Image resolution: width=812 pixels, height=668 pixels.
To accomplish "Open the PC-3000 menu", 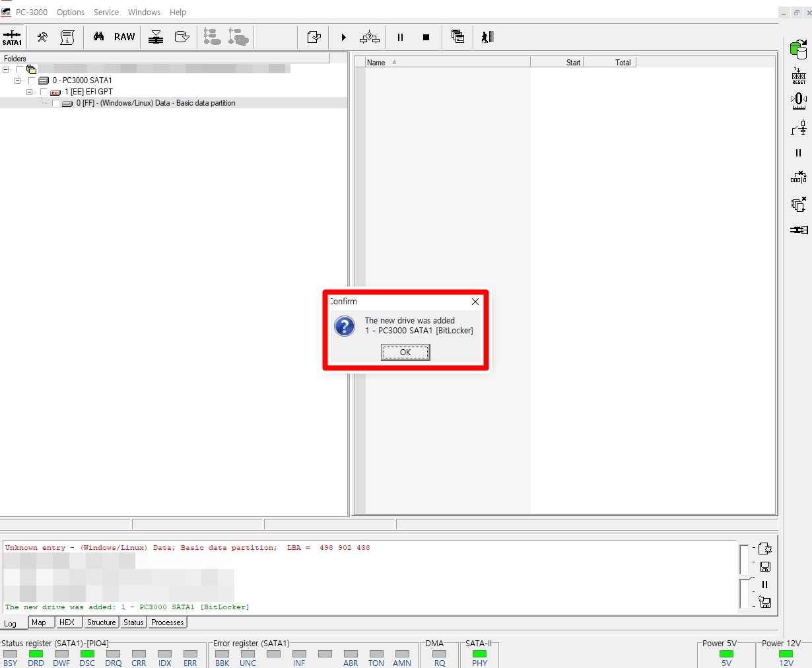I will (x=32, y=12).
